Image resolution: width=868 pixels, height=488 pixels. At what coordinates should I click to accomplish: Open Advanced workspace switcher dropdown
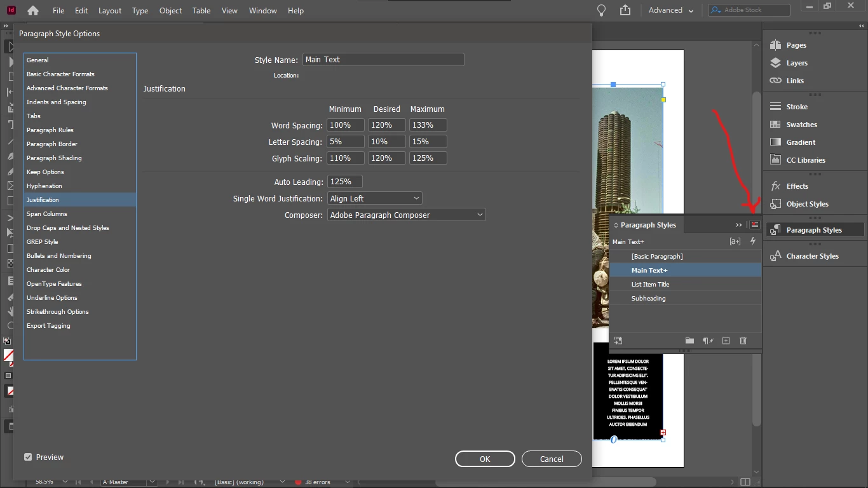click(671, 10)
